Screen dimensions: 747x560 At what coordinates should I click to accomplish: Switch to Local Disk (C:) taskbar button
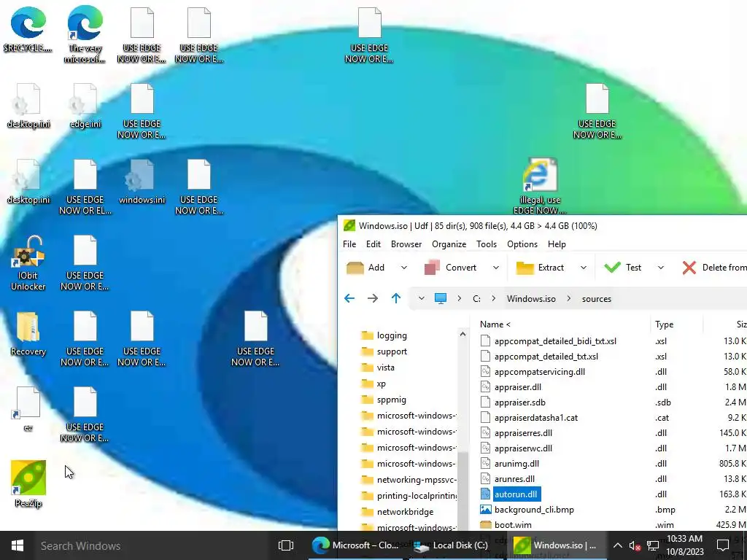coord(452,545)
